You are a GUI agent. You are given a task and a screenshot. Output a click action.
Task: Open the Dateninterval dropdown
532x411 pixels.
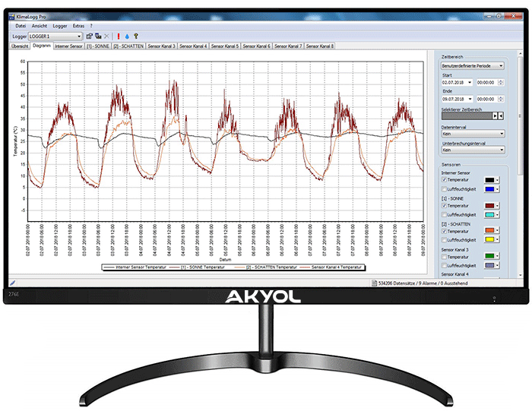(x=473, y=134)
